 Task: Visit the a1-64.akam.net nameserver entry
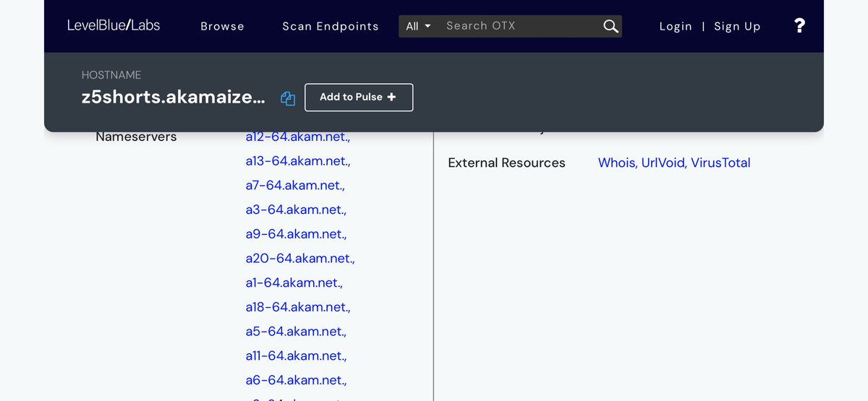(294, 283)
